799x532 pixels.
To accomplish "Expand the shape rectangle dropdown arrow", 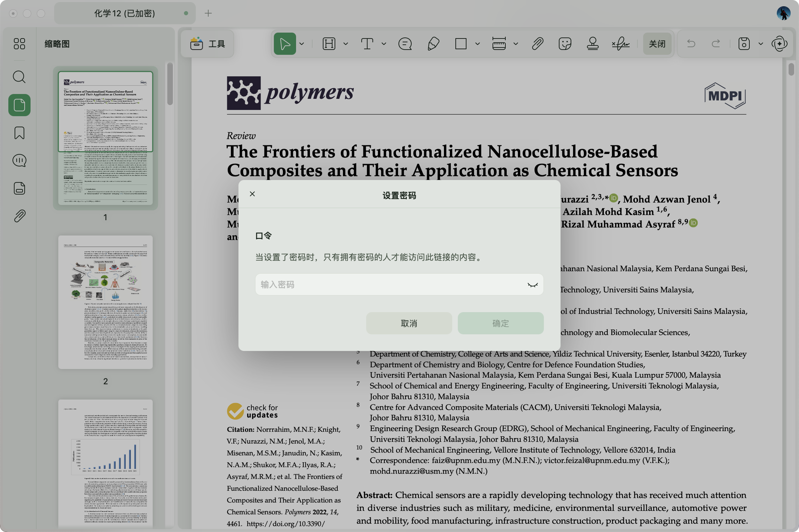I will click(478, 44).
